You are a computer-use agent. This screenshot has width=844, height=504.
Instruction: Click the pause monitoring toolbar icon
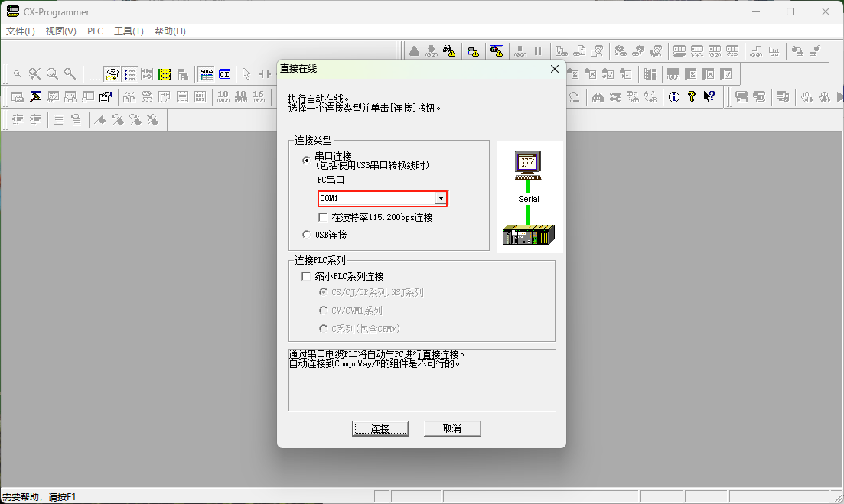click(x=538, y=51)
